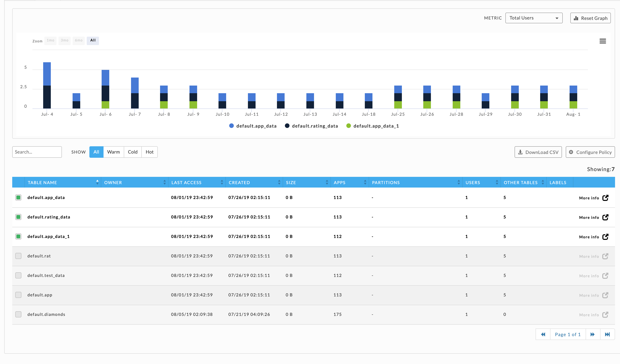Toggle default.app_data_1 legend series
The width and height of the screenshot is (620, 364).
coord(372,126)
